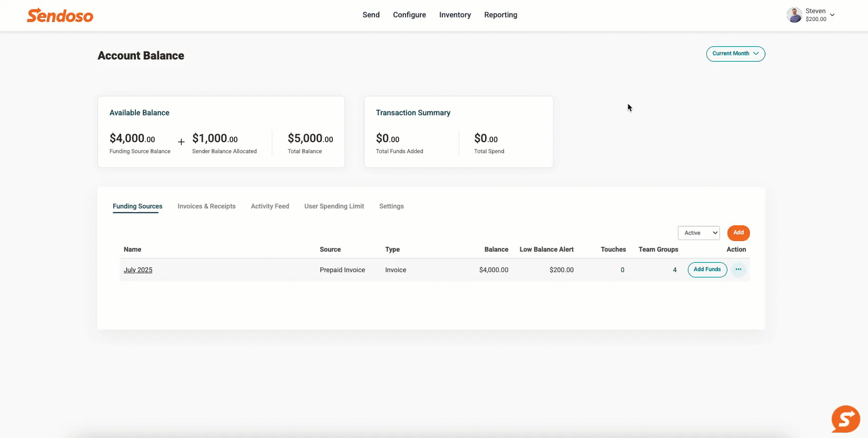This screenshot has width=868, height=438.
Task: Select the Funding Sources tab
Action: 137,206
